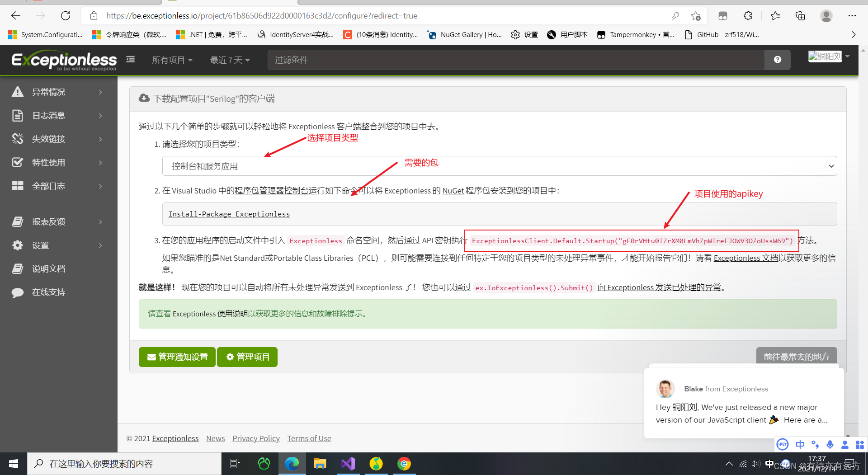Open the 日志消息 sidebar section
The image size is (868, 475).
tap(49, 115)
